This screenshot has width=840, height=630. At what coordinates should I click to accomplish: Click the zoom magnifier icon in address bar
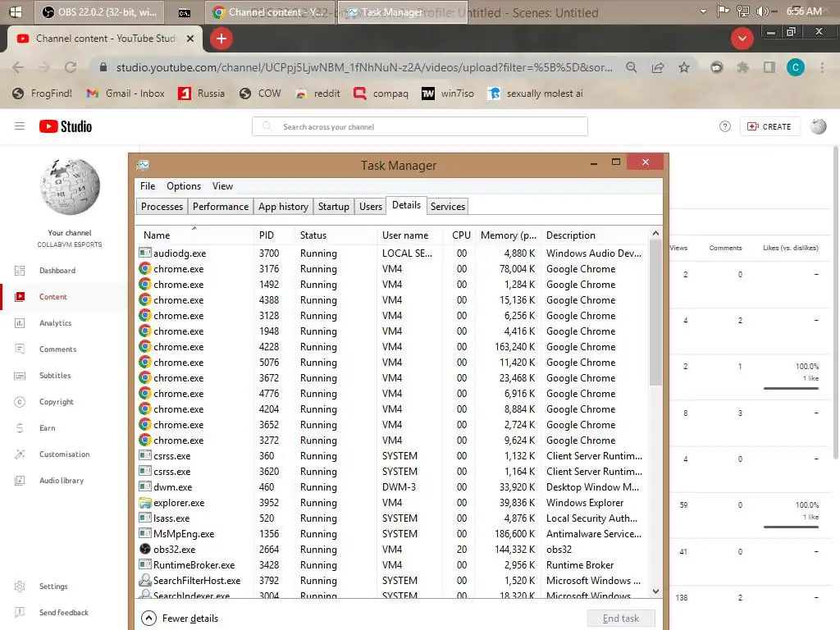[x=632, y=67]
